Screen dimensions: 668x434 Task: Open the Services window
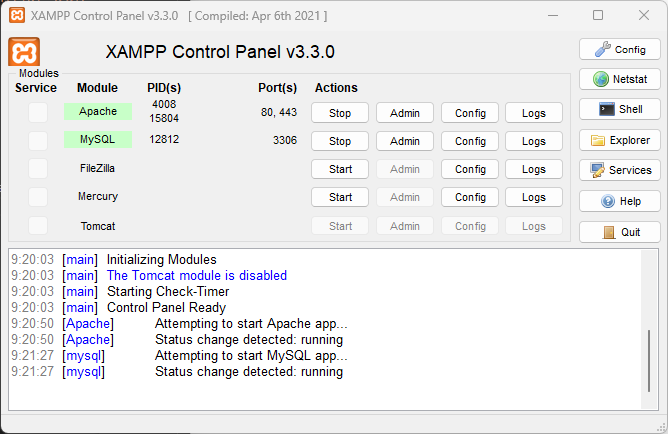coord(619,170)
